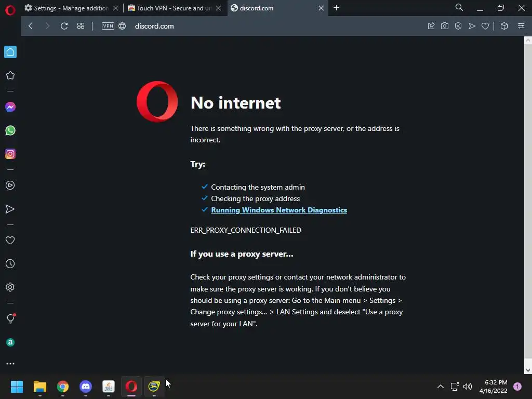
Task: Open Messenger in the Opera sidebar
Action: [10, 107]
